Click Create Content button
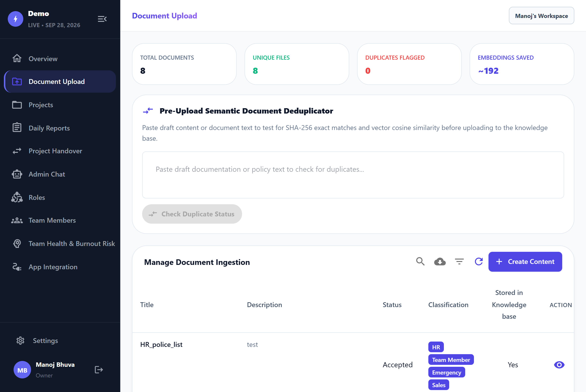The image size is (586, 392). coord(525,261)
